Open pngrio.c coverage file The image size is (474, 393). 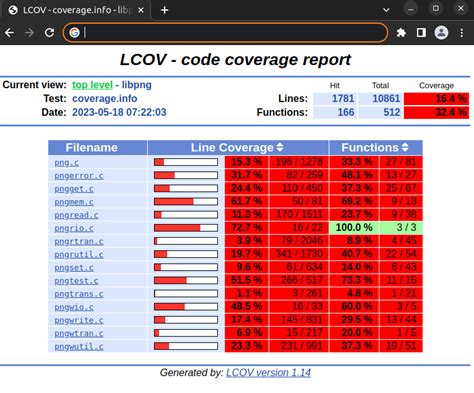coord(74,228)
